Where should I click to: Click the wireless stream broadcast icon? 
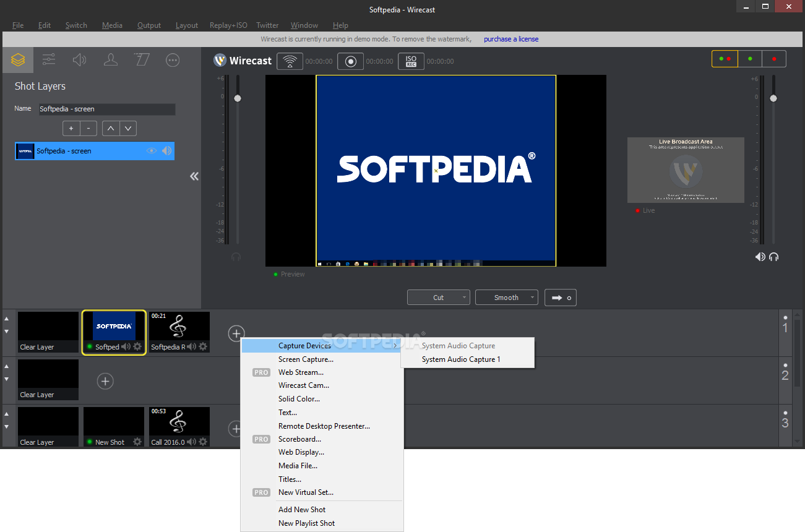(290, 61)
